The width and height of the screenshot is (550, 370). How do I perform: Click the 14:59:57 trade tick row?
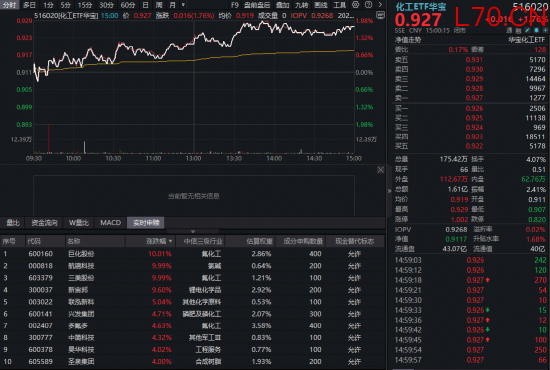[470, 360]
